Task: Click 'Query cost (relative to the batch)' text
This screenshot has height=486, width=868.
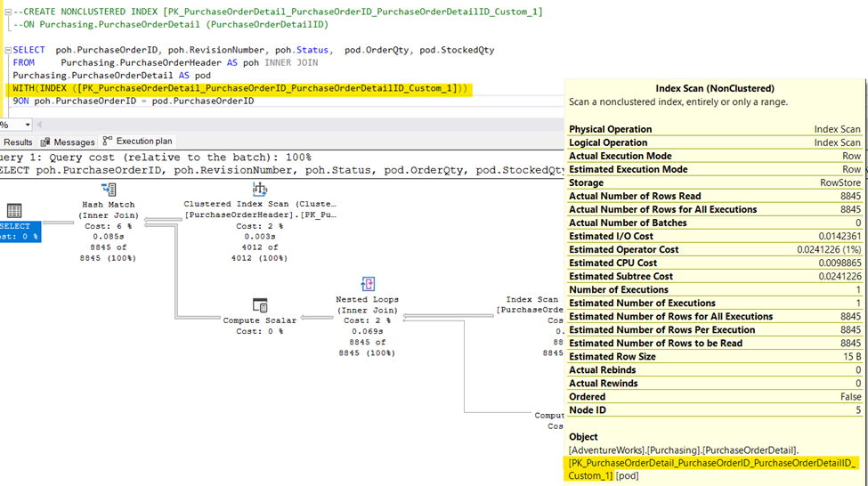Action: (x=181, y=158)
